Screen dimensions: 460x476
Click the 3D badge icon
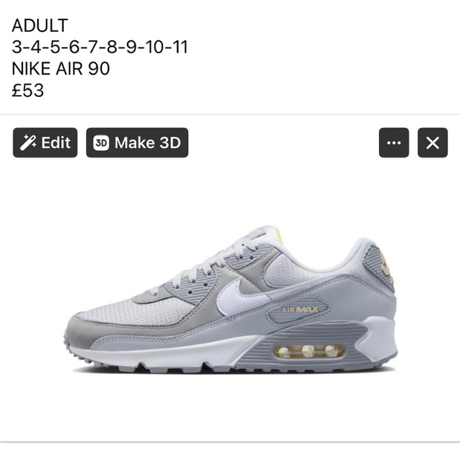click(101, 143)
